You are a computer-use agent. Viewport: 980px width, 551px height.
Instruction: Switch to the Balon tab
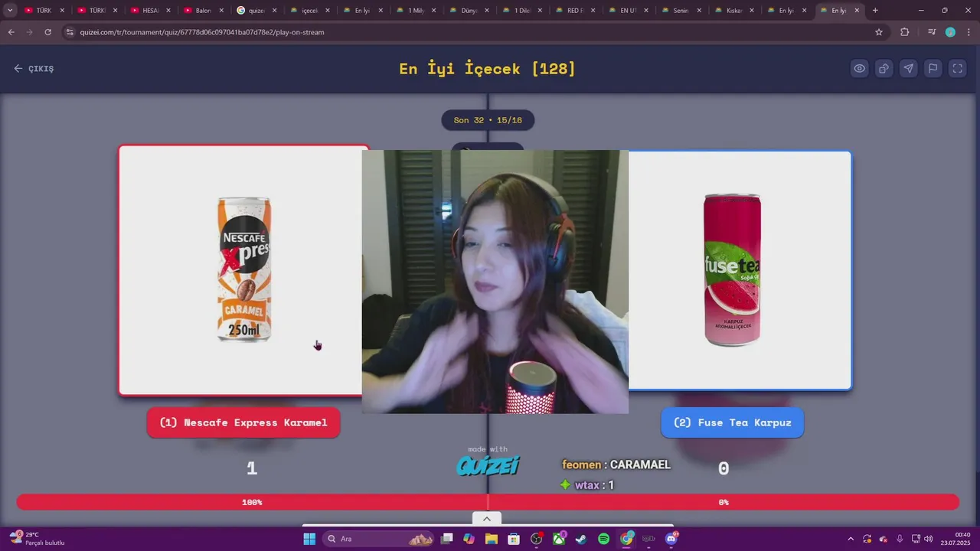(203, 11)
